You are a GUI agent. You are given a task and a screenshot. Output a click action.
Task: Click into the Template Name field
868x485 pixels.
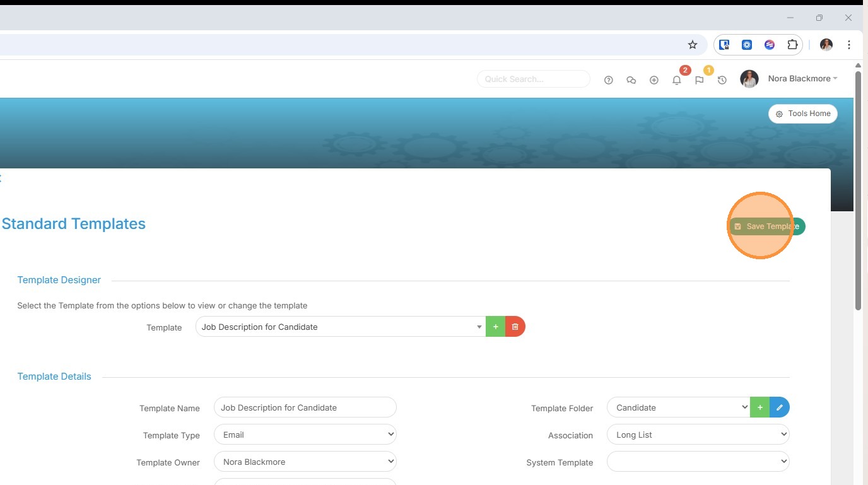[305, 407]
